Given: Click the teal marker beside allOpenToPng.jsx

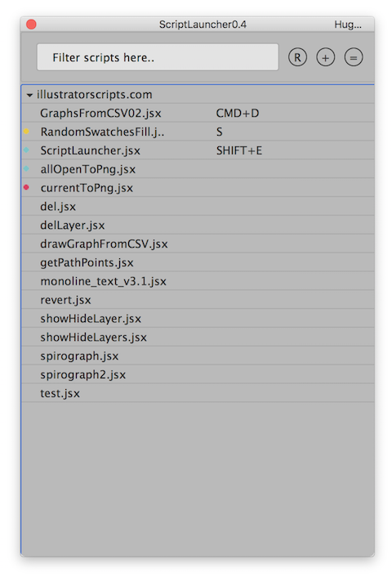Looking at the screenshot, I should pyautogui.click(x=26, y=169).
